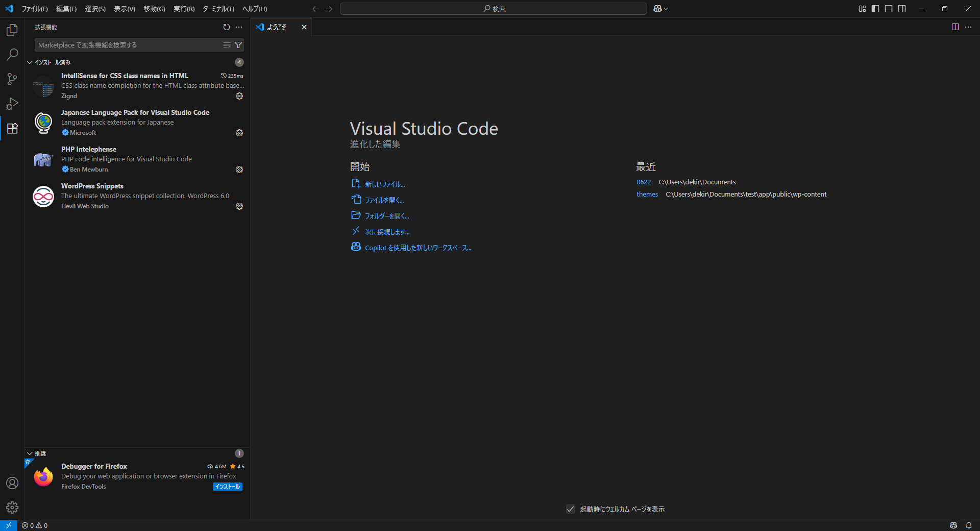
Task: Go back with navigation arrow
Action: (x=315, y=9)
